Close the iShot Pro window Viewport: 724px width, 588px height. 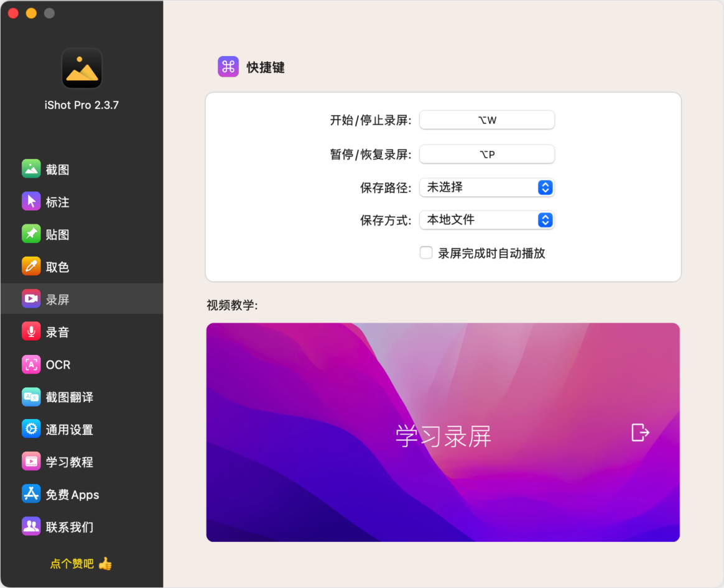click(x=13, y=13)
